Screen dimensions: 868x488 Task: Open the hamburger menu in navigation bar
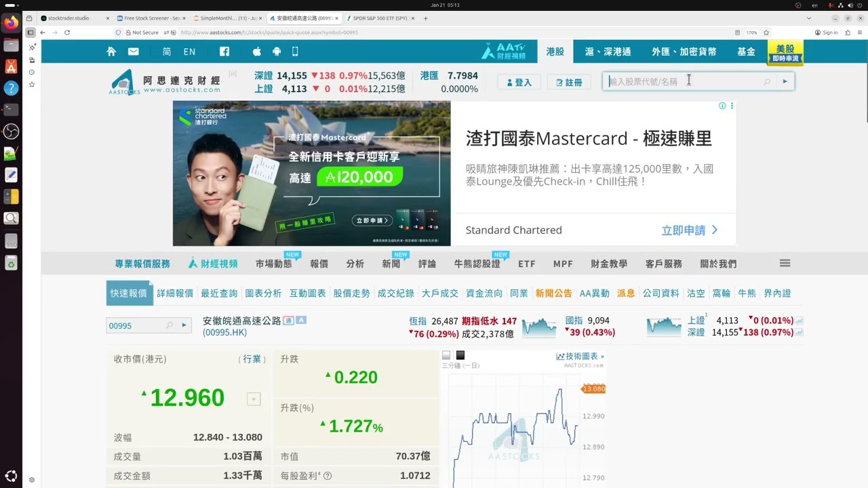click(785, 263)
